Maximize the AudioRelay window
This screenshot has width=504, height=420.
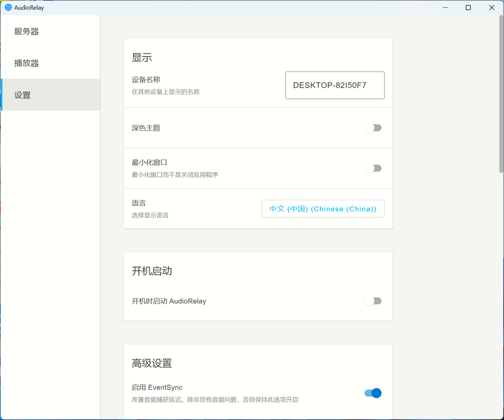click(x=468, y=7)
